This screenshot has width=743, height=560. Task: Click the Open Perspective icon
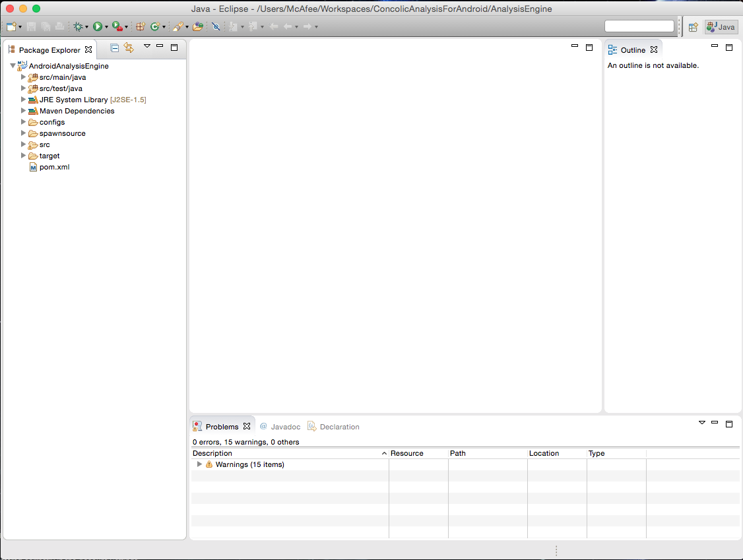pyautogui.click(x=694, y=27)
